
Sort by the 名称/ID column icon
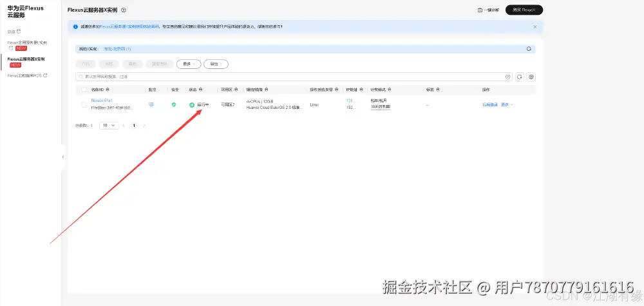[108, 90]
